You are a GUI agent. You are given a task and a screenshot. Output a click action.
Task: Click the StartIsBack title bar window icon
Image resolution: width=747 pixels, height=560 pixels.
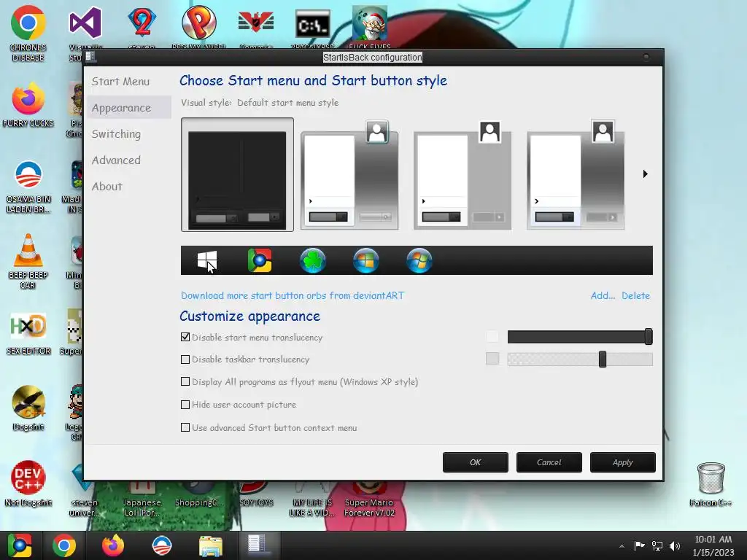[x=90, y=57]
